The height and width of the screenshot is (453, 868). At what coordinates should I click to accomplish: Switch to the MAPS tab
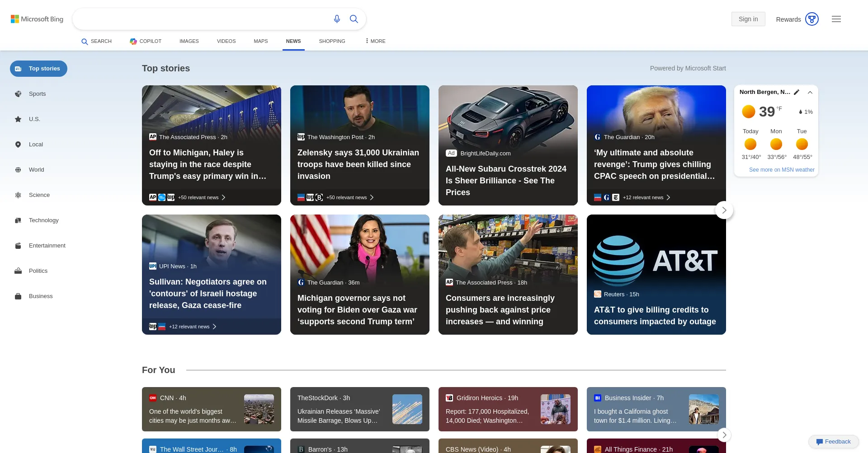pyautogui.click(x=261, y=41)
